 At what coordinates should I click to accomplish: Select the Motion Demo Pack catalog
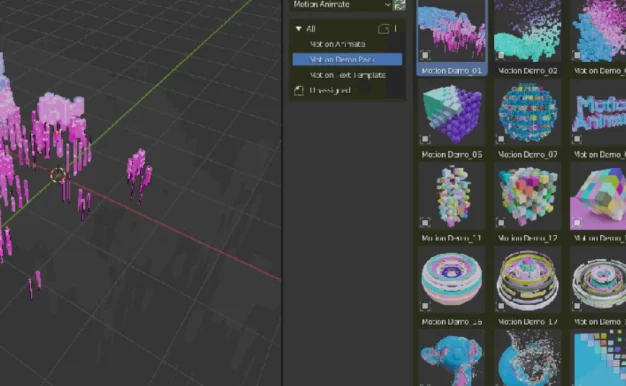click(347, 59)
